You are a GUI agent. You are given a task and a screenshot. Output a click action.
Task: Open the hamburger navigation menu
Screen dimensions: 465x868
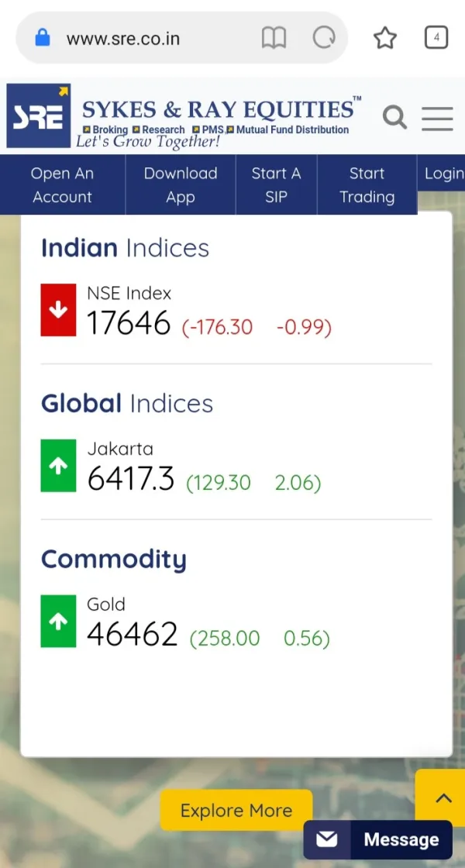(437, 118)
